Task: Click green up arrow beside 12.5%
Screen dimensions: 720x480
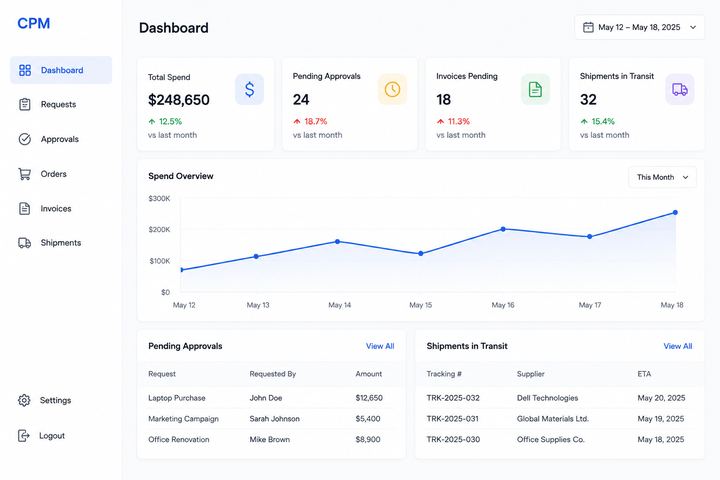Action: [x=152, y=121]
